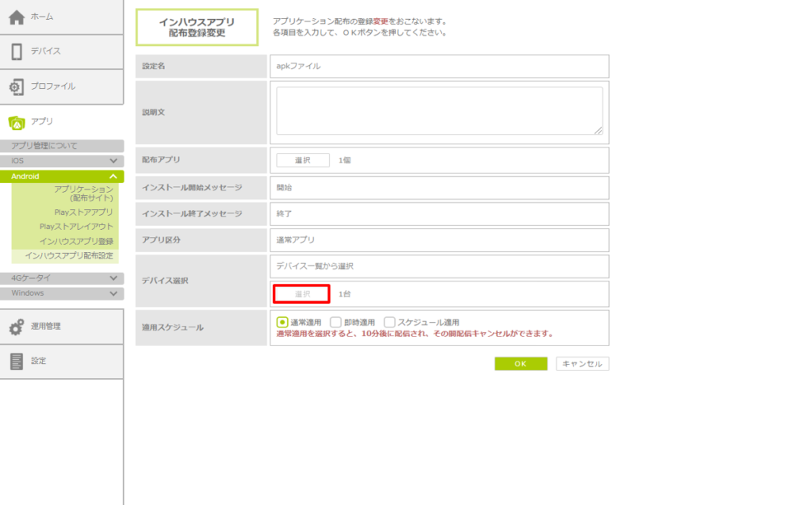Click into the 説明文 text area

[439, 111]
